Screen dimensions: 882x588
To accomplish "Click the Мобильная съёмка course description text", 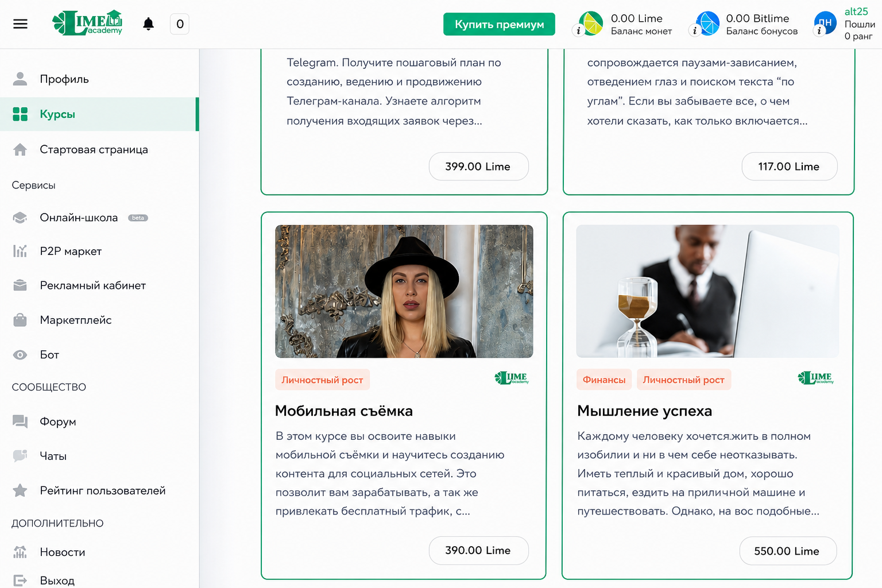I will (x=390, y=474).
